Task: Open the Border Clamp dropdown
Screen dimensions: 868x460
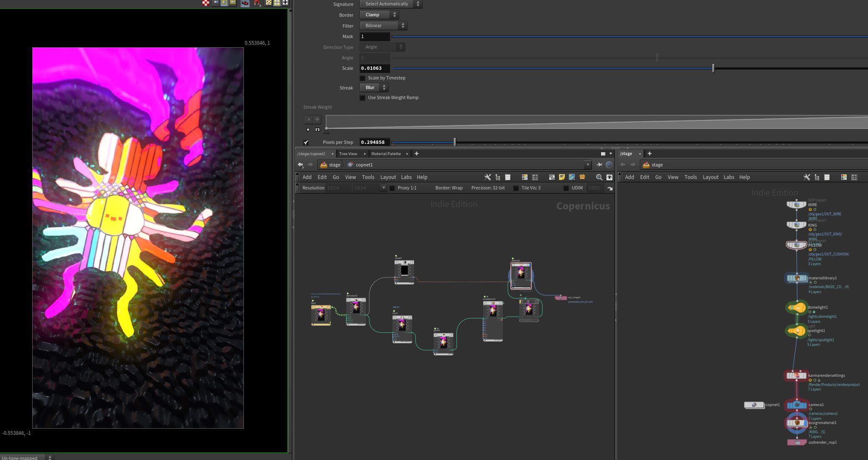Action: (x=379, y=15)
